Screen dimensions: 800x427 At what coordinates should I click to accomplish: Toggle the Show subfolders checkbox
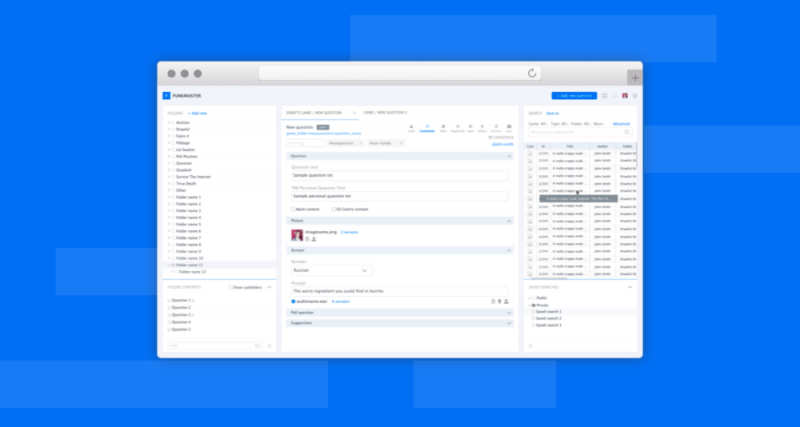tap(231, 287)
